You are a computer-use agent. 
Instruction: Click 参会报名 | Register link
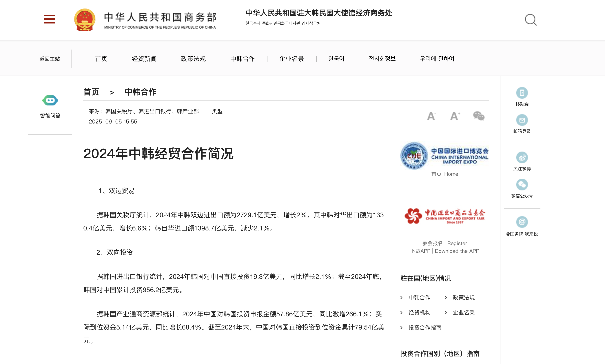click(x=445, y=243)
